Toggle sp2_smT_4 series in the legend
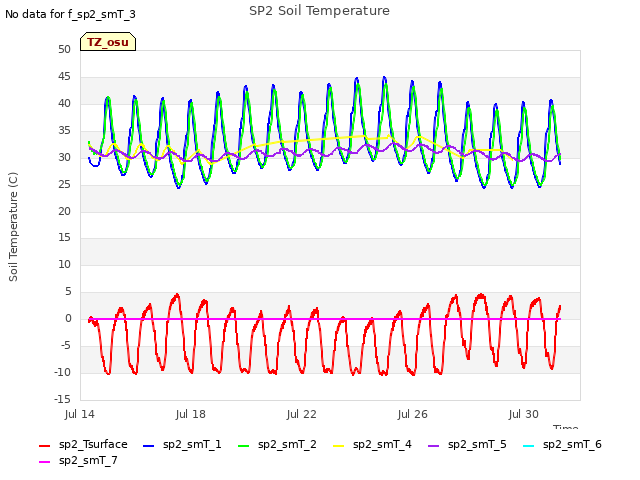 pyautogui.click(x=372, y=444)
